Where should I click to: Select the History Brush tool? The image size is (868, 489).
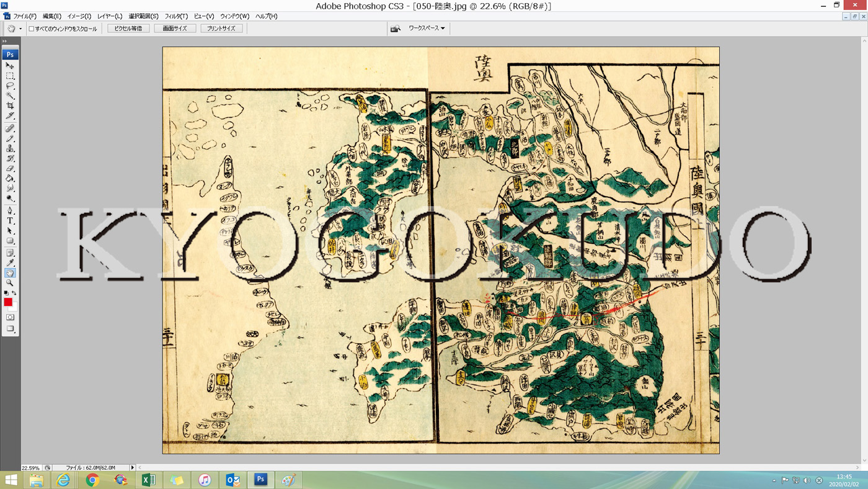10,158
